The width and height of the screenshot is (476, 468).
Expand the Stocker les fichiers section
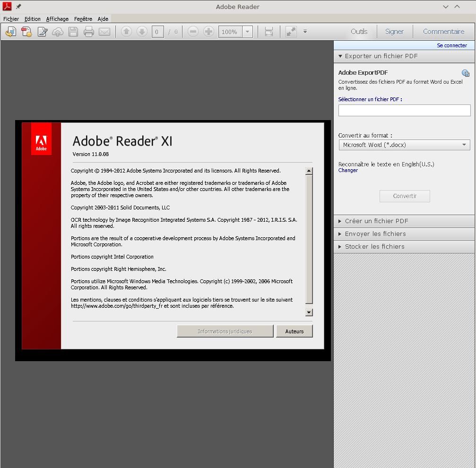tap(404, 247)
